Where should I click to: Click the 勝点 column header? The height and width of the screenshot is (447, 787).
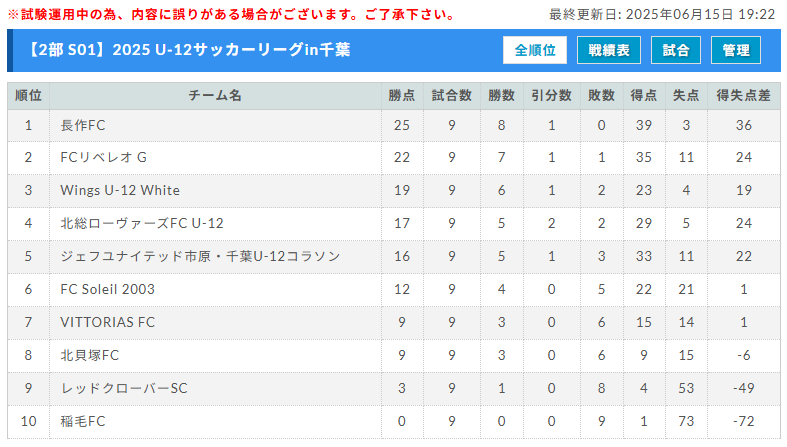tap(401, 96)
